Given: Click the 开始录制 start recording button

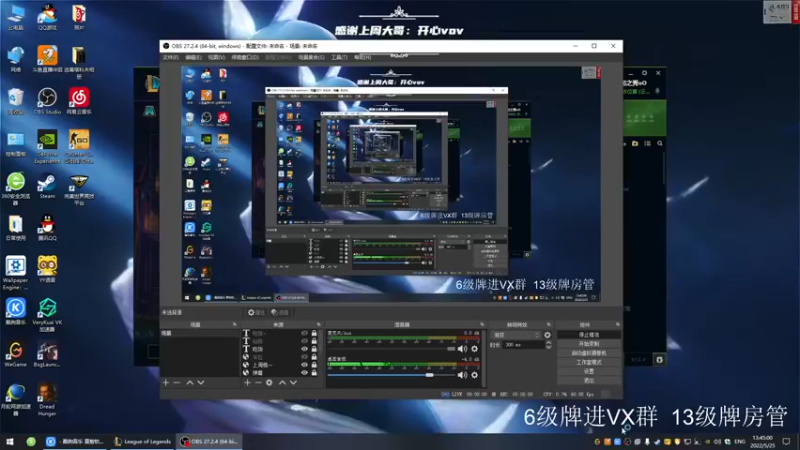Looking at the screenshot, I should coord(589,344).
